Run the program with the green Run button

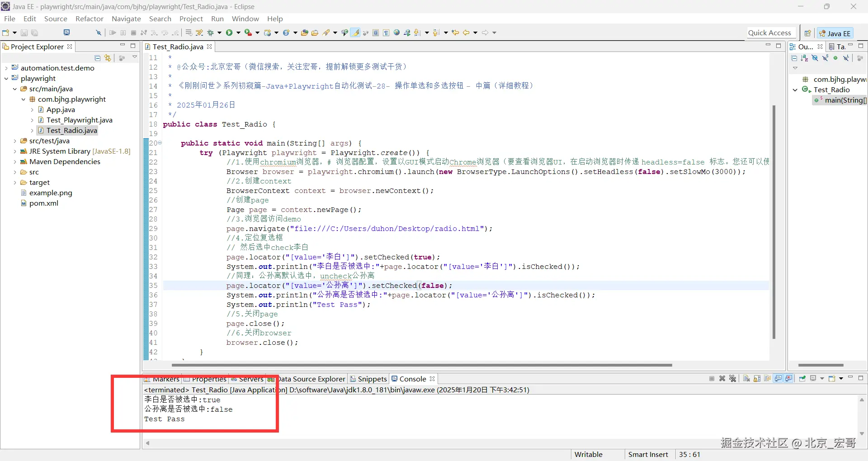tap(229, 33)
